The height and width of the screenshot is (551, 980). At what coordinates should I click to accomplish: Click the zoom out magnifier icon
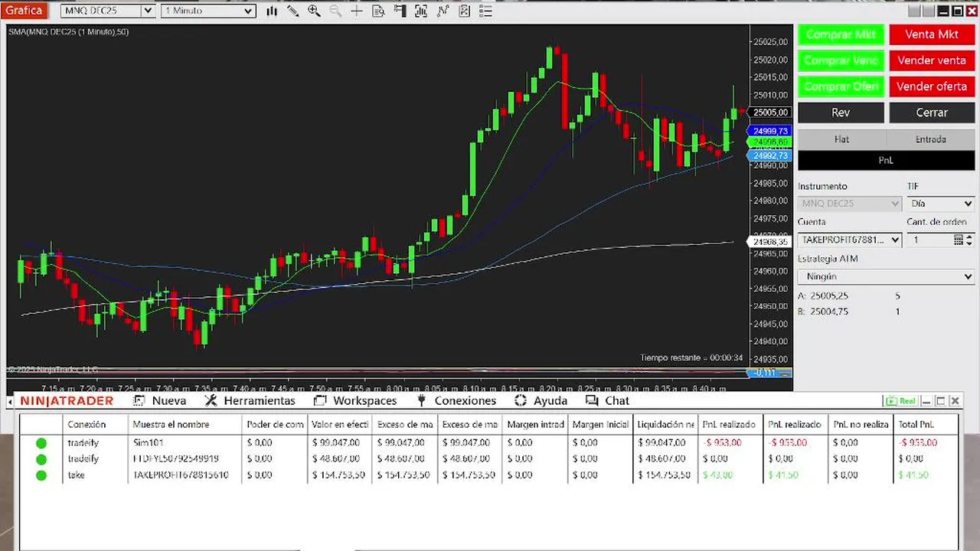click(335, 11)
